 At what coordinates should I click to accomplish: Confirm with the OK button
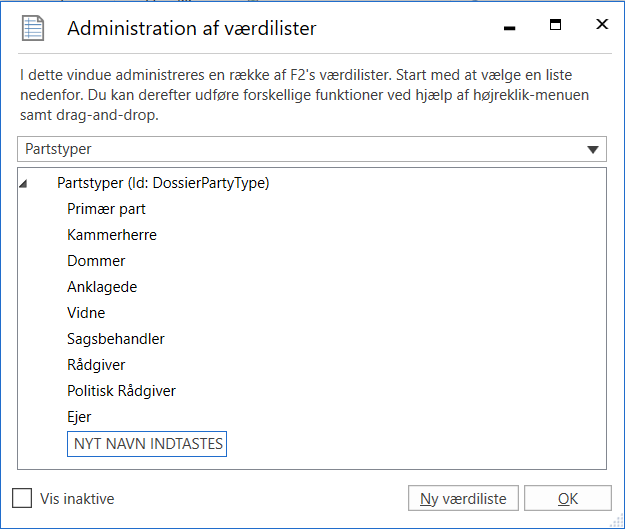(x=567, y=499)
